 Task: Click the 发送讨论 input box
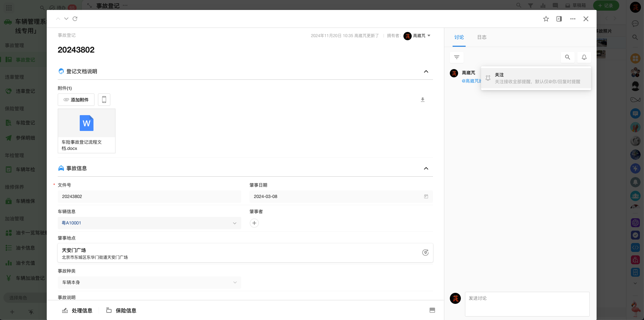(527, 304)
